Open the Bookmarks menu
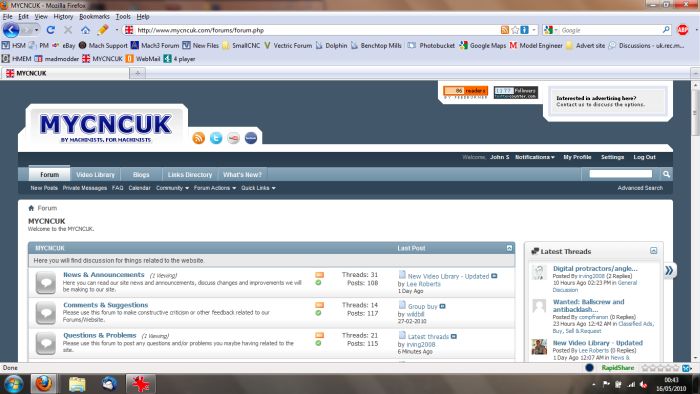The width and height of the screenshot is (700, 394). coord(94,17)
